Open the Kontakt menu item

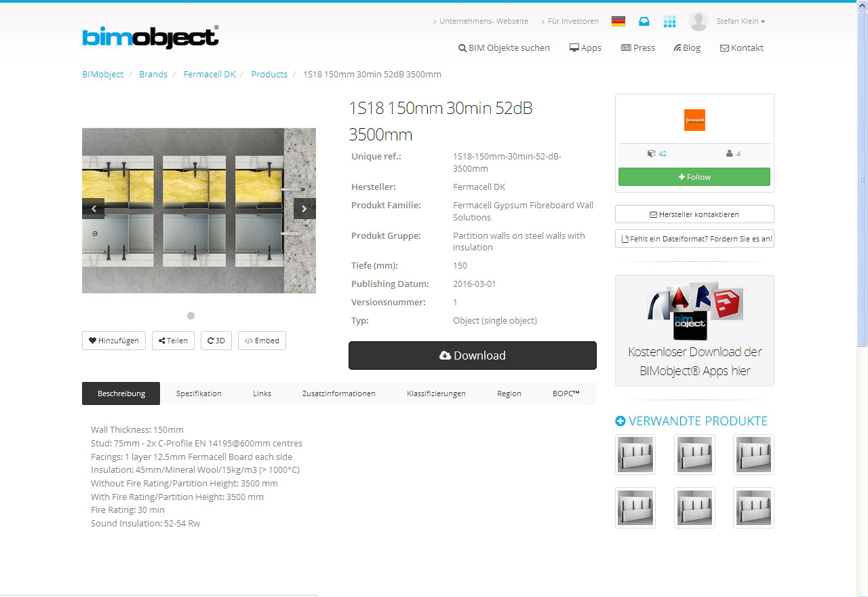tap(741, 47)
